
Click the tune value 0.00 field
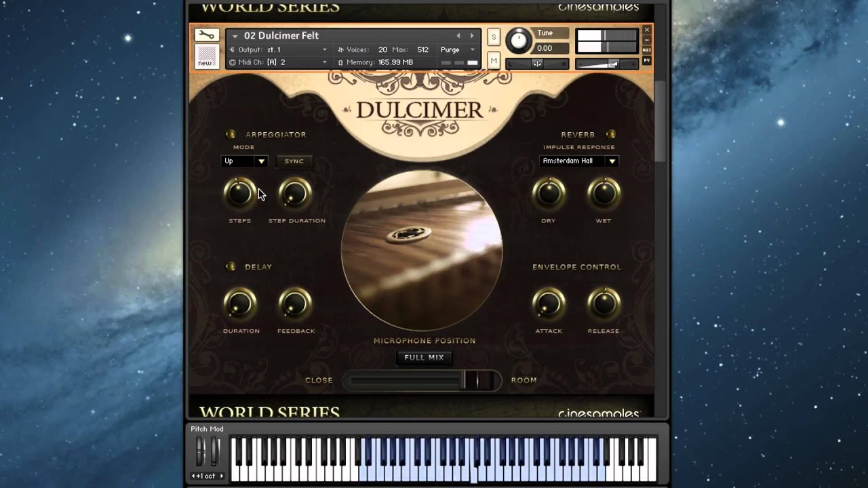pyautogui.click(x=553, y=48)
